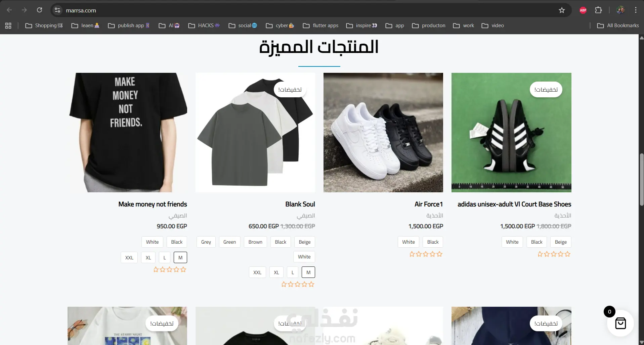
Task: Open الصيفي category under Blank Soul
Action: pos(306,215)
